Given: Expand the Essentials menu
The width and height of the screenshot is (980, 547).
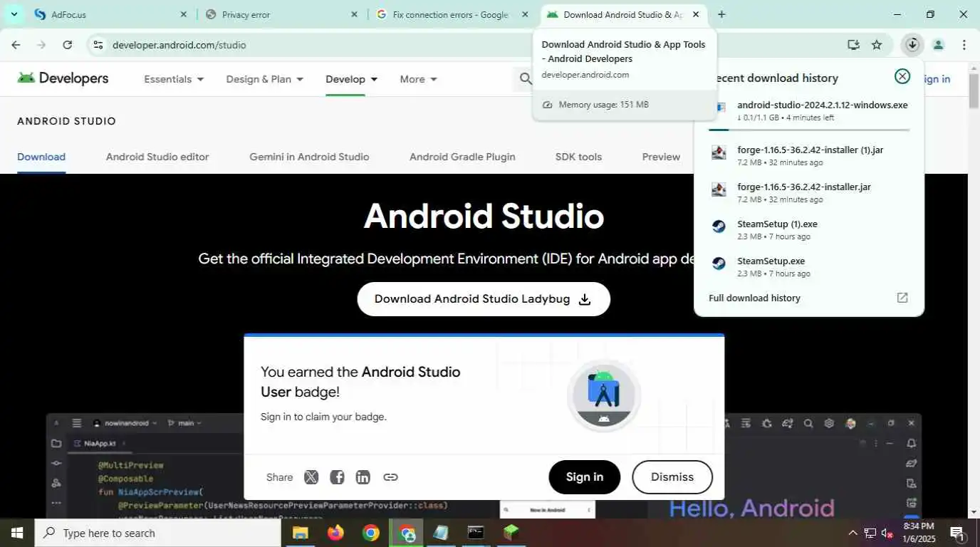Looking at the screenshot, I should tap(174, 79).
